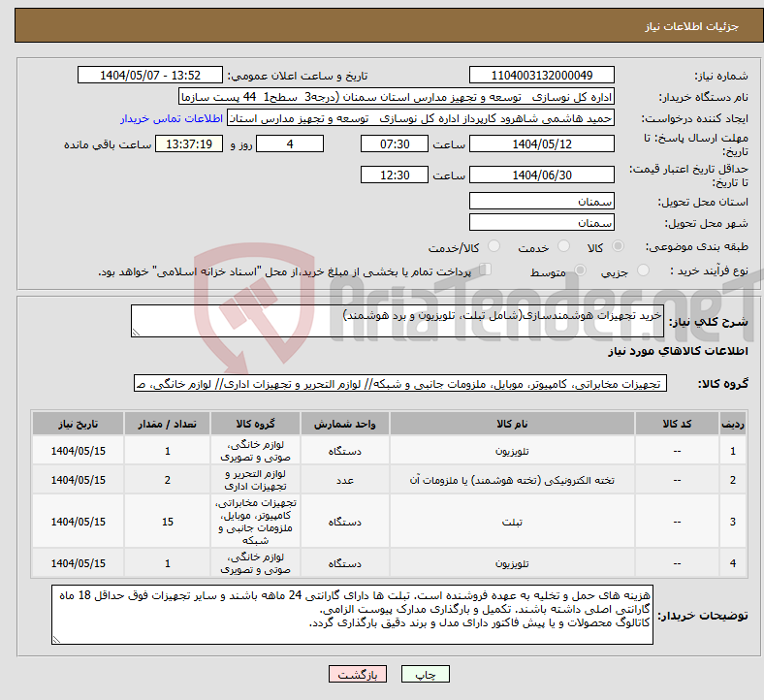This screenshot has width=764, height=700.
Task: Click the نام کالا column header
Action: 512,424
